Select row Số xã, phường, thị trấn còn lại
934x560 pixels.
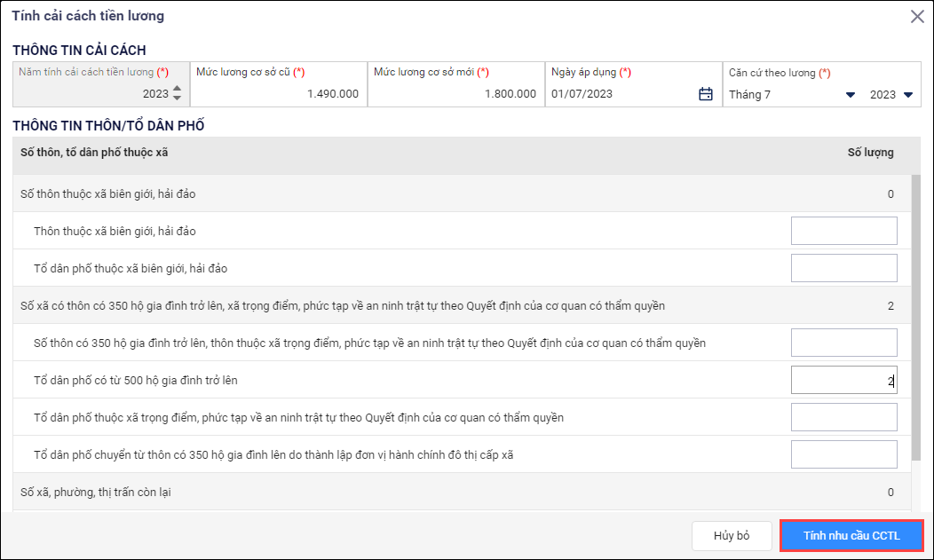point(462,493)
